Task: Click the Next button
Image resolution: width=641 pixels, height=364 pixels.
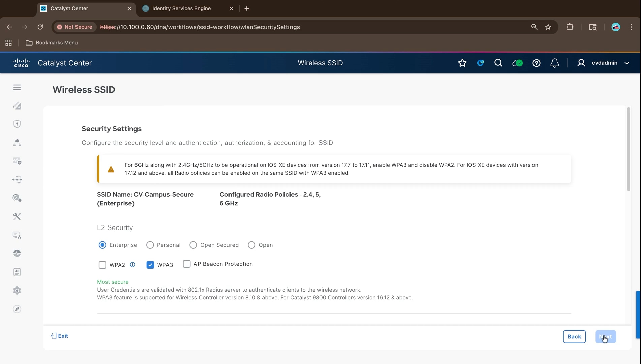Action: [x=606, y=337]
